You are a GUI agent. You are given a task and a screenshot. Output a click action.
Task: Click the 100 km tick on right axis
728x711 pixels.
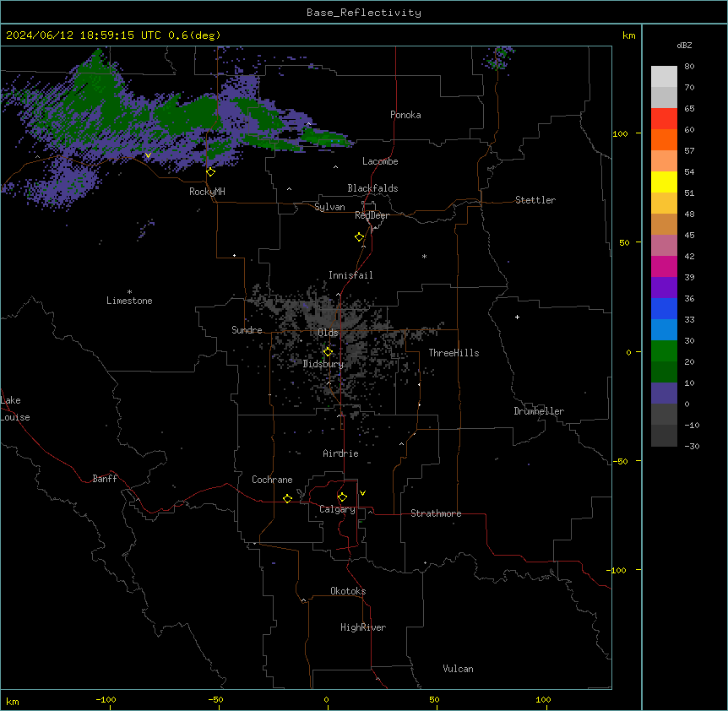[x=620, y=133]
